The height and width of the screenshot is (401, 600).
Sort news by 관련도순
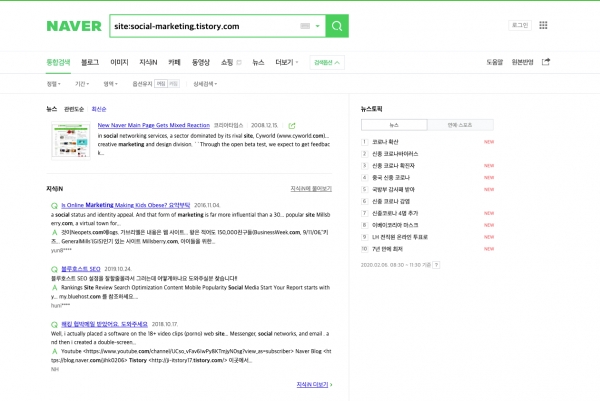[74, 109]
